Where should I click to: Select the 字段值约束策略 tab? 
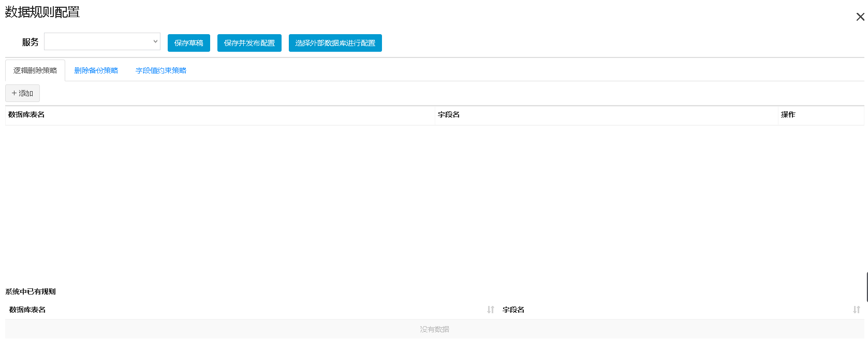161,70
